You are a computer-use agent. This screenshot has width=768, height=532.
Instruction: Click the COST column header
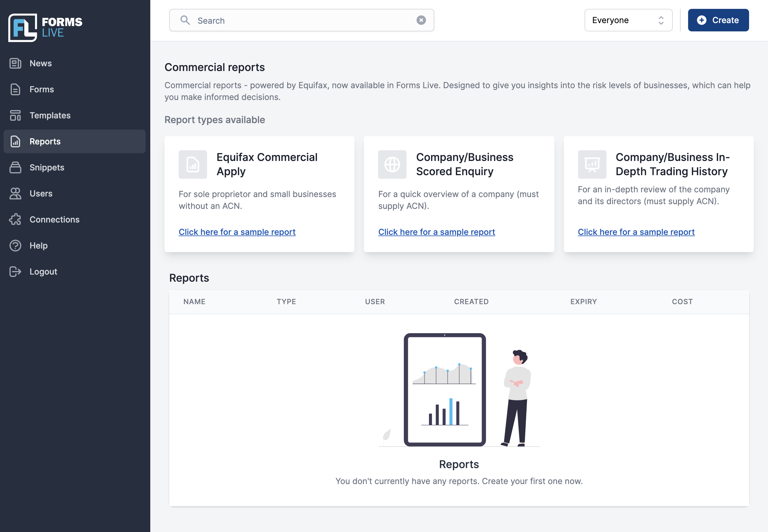682,302
